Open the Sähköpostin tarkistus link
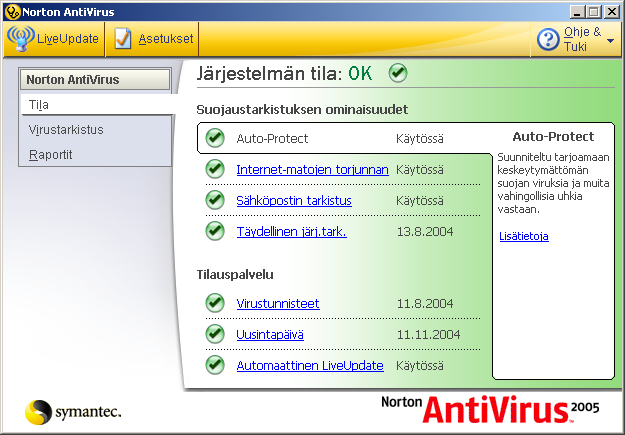The image size is (625, 435). coord(294,201)
